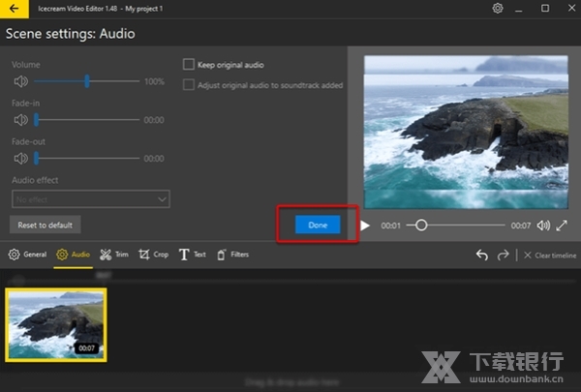Click the Fade-out slider handle
Screen dimensions: 581x392
[37, 158]
